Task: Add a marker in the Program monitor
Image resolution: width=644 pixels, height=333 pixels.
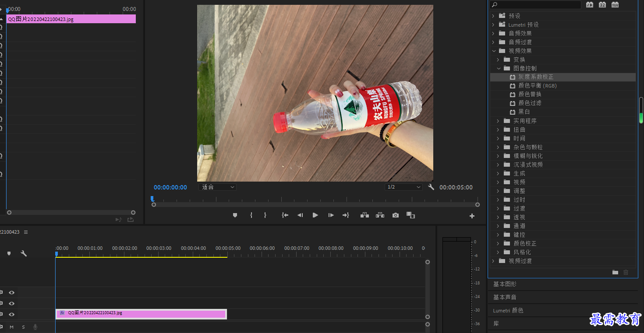Action: pyautogui.click(x=235, y=215)
